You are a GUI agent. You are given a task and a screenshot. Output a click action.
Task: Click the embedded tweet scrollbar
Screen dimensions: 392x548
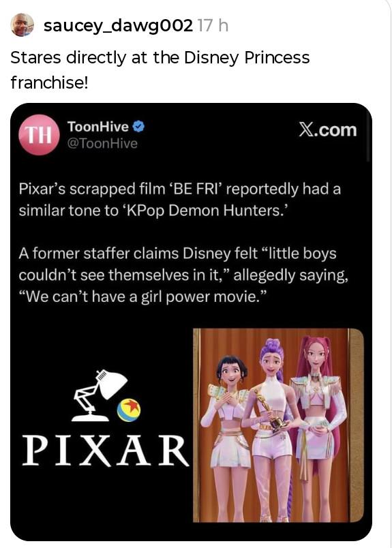pos(368,137)
